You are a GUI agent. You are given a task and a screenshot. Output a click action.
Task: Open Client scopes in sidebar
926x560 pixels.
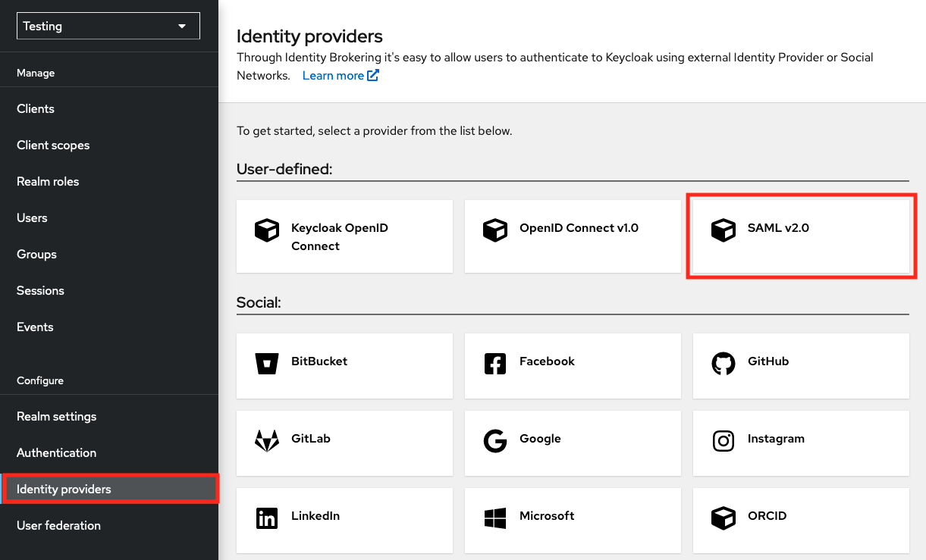tap(53, 145)
